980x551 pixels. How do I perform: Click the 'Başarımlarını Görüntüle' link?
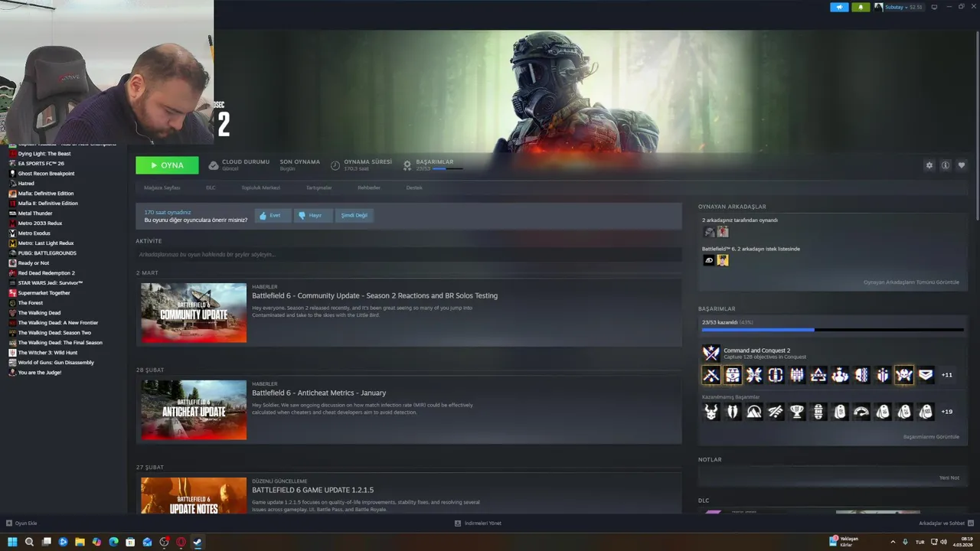931,437
